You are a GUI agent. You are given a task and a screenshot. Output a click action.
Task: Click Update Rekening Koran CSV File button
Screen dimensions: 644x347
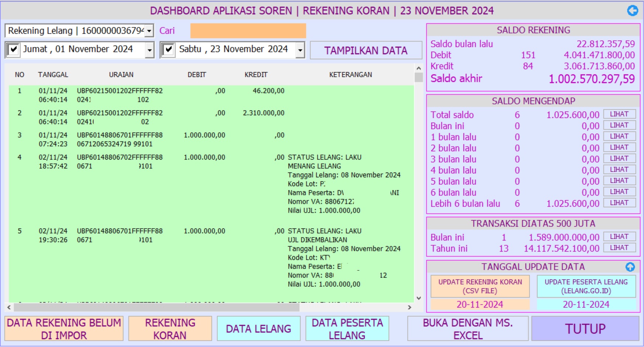point(480,286)
